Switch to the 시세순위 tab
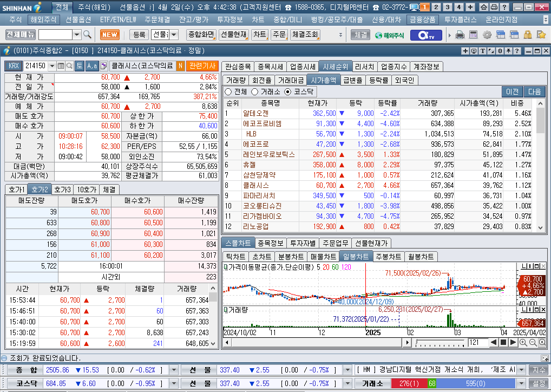Viewport: 551px width, 392px height. point(335,67)
